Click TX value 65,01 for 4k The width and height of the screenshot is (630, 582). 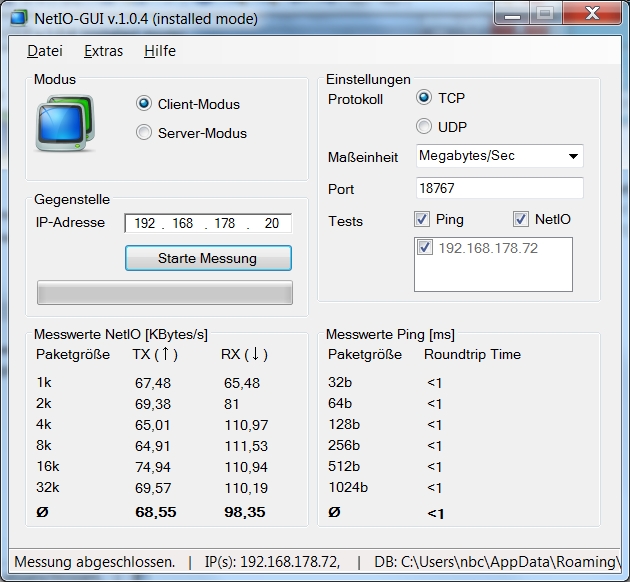(153, 425)
